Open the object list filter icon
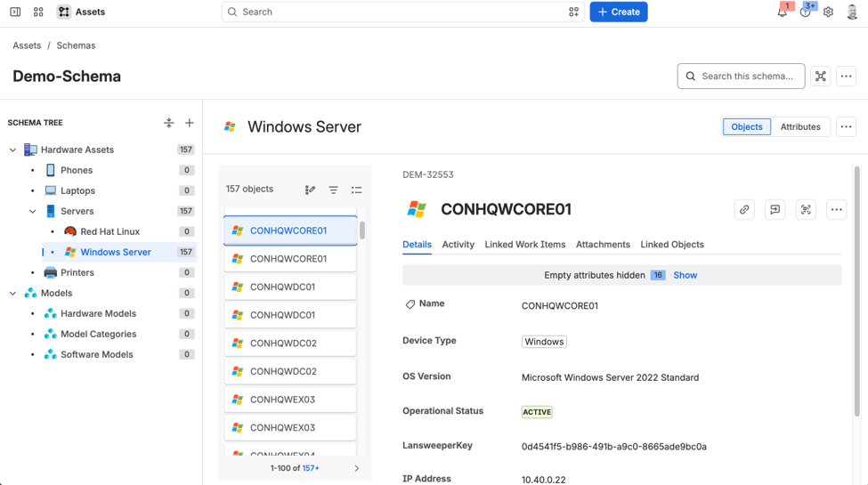868x485 pixels. point(333,190)
